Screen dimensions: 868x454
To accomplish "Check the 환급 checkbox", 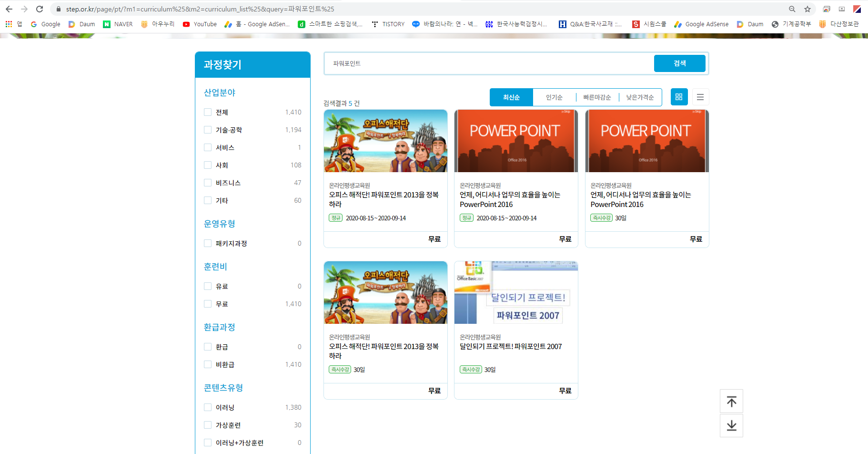I will tap(208, 347).
